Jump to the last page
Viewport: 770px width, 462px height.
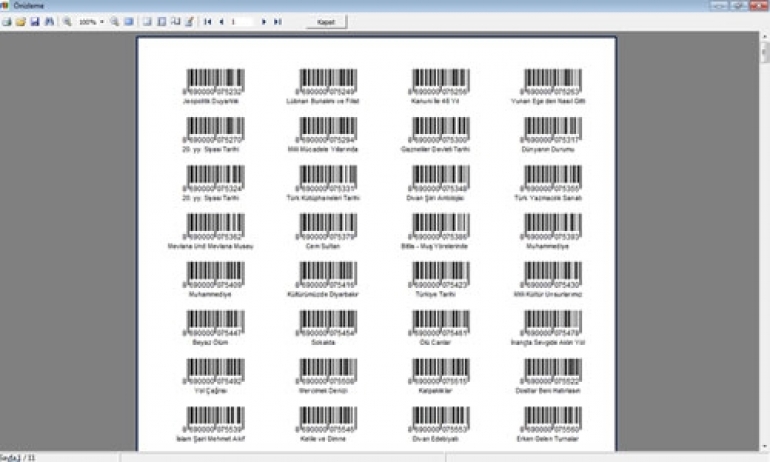click(x=277, y=22)
